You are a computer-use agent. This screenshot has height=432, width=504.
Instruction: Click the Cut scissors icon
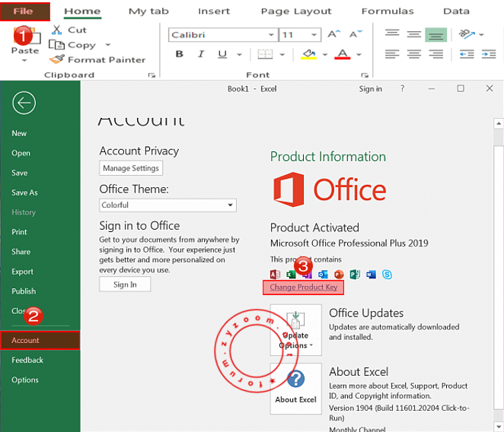coord(56,30)
